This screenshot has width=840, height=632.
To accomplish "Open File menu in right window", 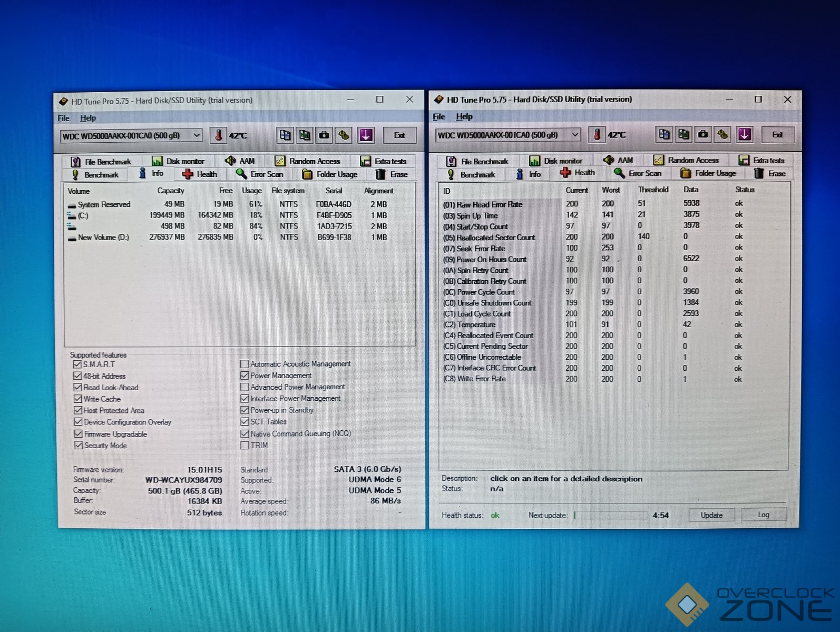I will point(439,117).
